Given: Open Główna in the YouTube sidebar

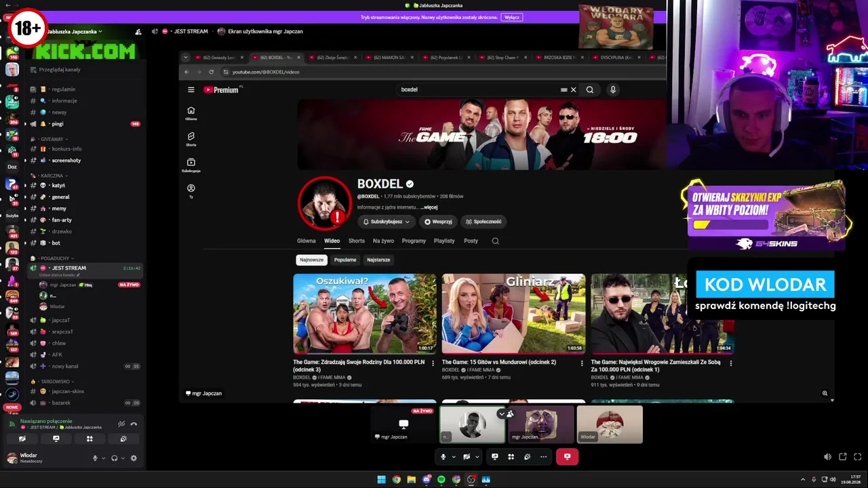Looking at the screenshot, I should [x=191, y=113].
